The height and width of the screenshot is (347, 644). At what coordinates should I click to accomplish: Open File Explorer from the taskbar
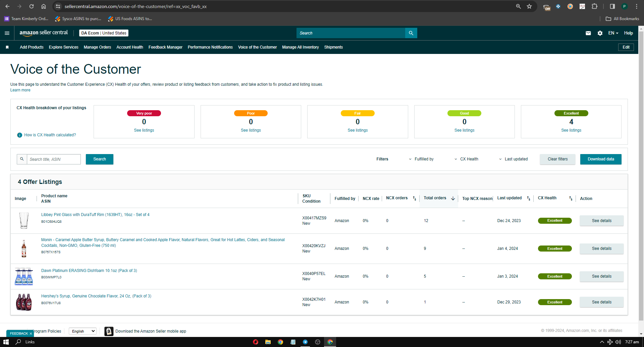(x=268, y=342)
